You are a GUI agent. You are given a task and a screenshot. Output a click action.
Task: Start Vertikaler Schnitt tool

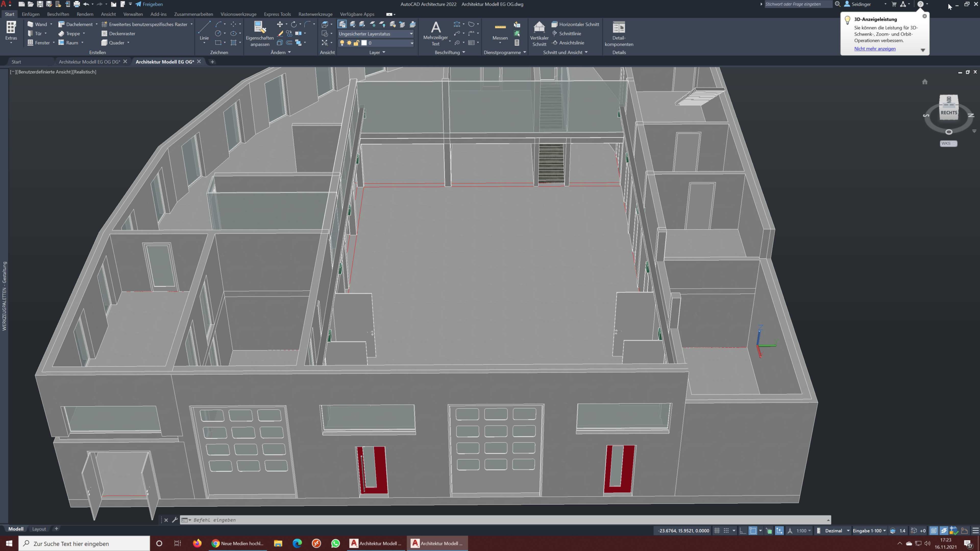[x=539, y=34]
